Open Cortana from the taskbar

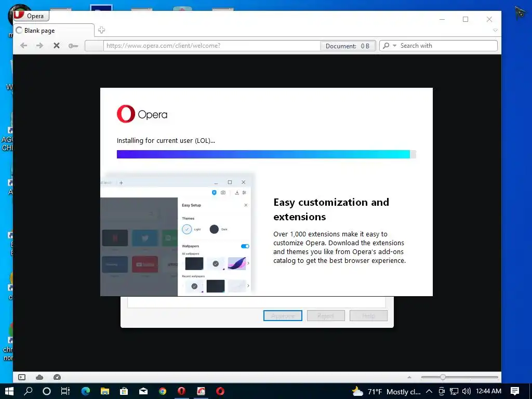pos(46,391)
